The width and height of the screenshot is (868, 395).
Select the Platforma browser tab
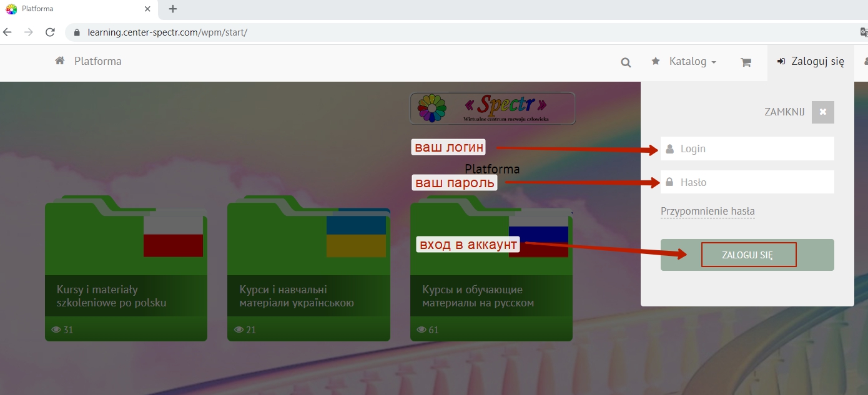(x=78, y=9)
